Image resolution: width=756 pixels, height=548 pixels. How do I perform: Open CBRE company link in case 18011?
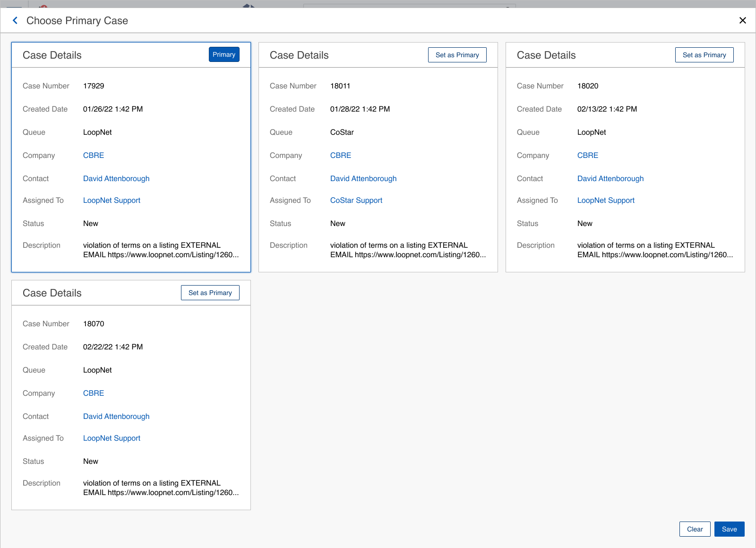tap(340, 155)
